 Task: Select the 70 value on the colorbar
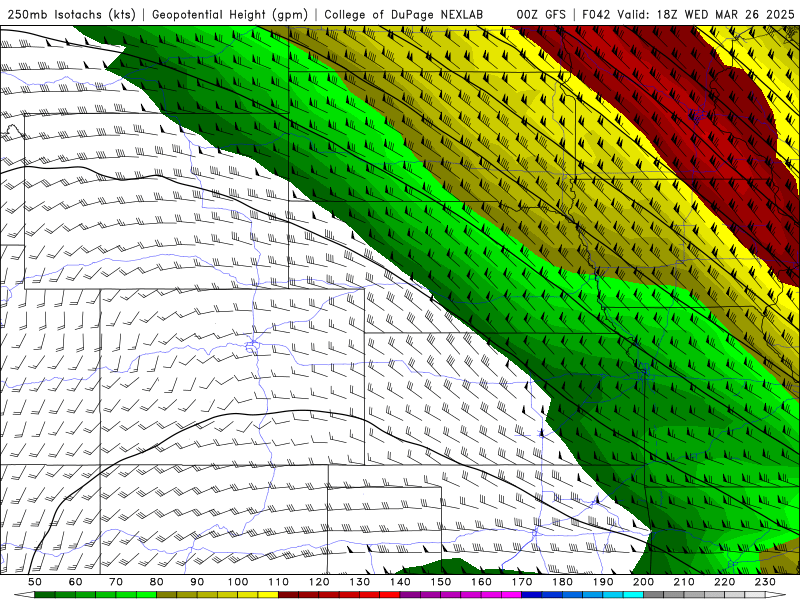point(116,582)
